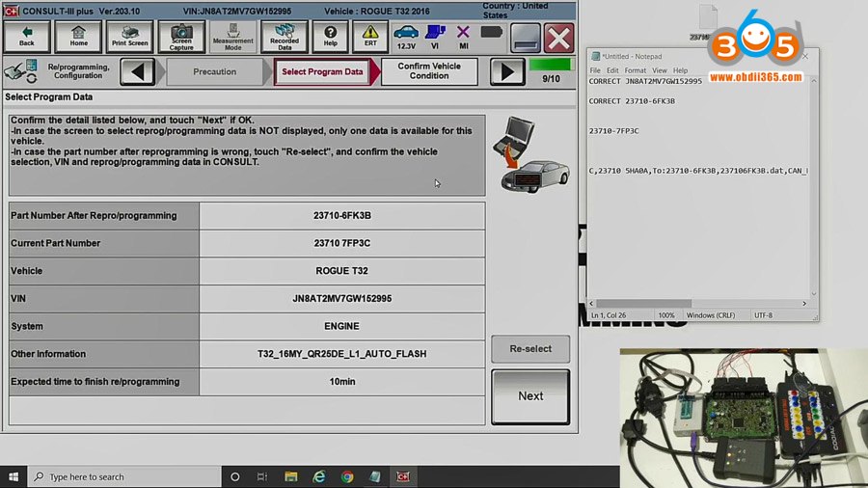Click Notepad line 23710-7FP3C
Viewport: 868px width, 488px height.
point(614,131)
